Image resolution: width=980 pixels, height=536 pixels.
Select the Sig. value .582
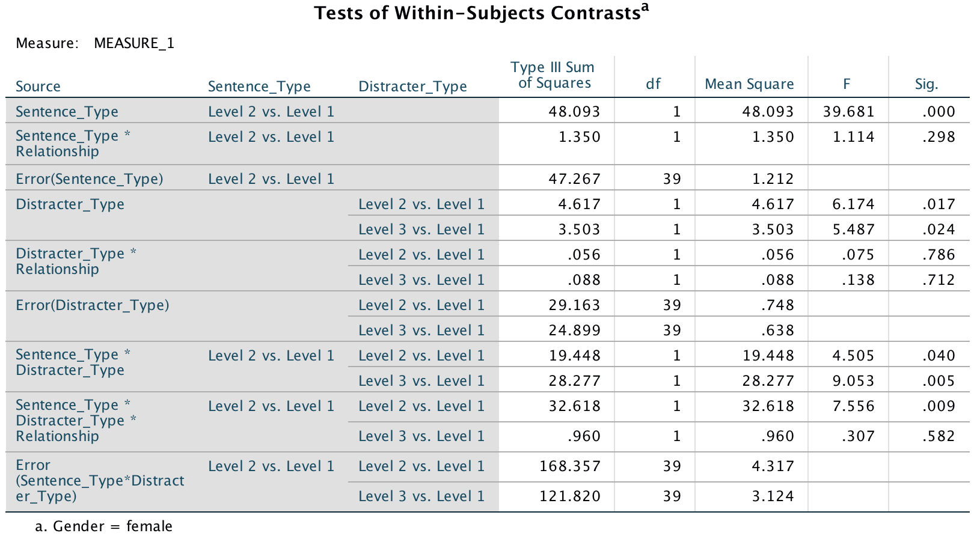pos(939,436)
